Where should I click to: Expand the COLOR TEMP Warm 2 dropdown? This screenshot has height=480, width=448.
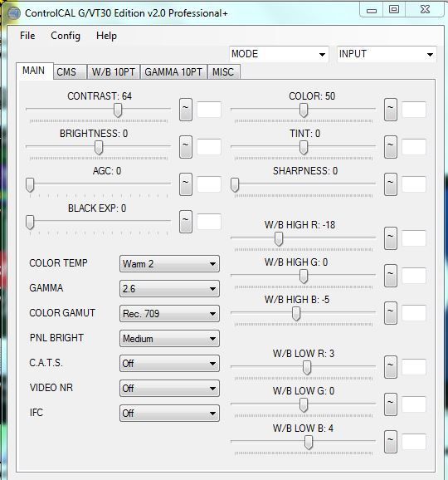click(x=169, y=264)
